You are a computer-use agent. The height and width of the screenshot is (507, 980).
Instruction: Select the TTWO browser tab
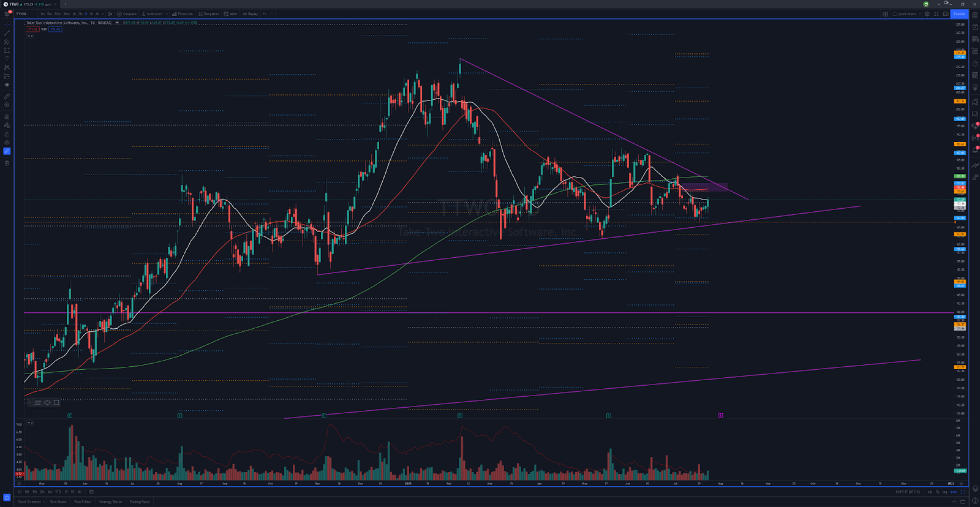click(29, 4)
